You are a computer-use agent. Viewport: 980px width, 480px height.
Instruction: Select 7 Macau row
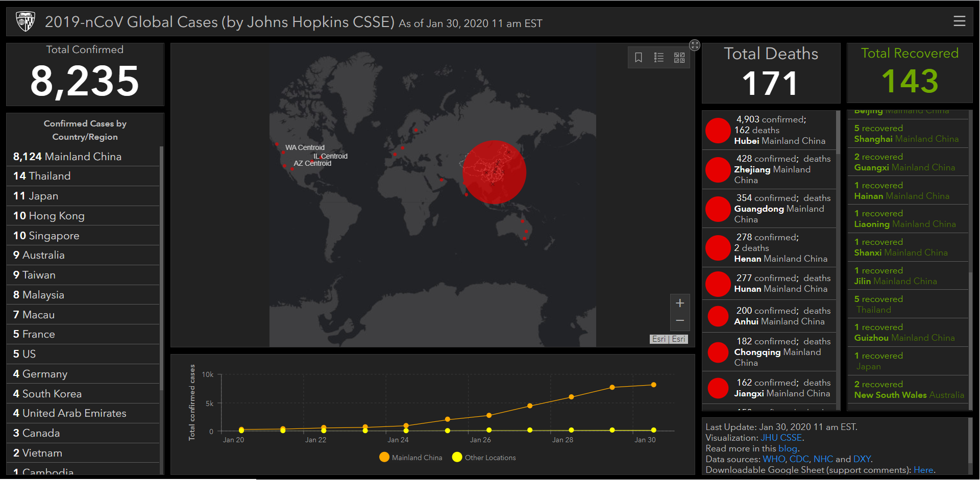click(83, 315)
